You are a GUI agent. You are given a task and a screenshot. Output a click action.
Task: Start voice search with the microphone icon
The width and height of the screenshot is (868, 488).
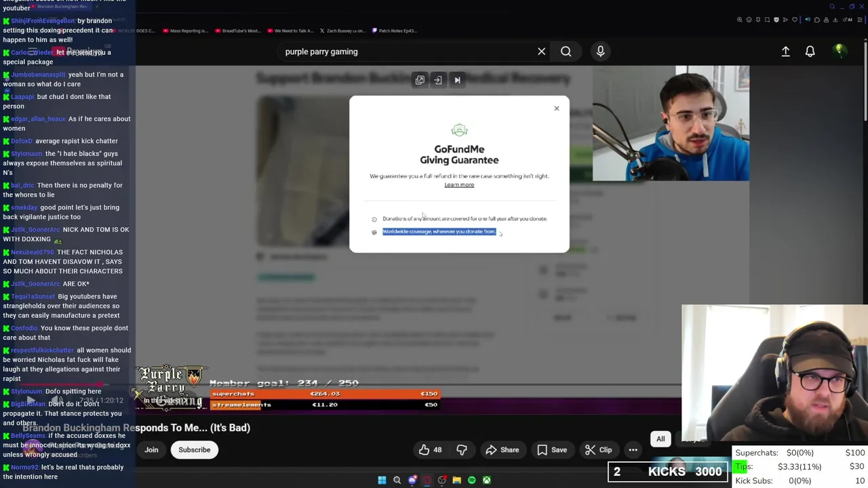pos(600,52)
